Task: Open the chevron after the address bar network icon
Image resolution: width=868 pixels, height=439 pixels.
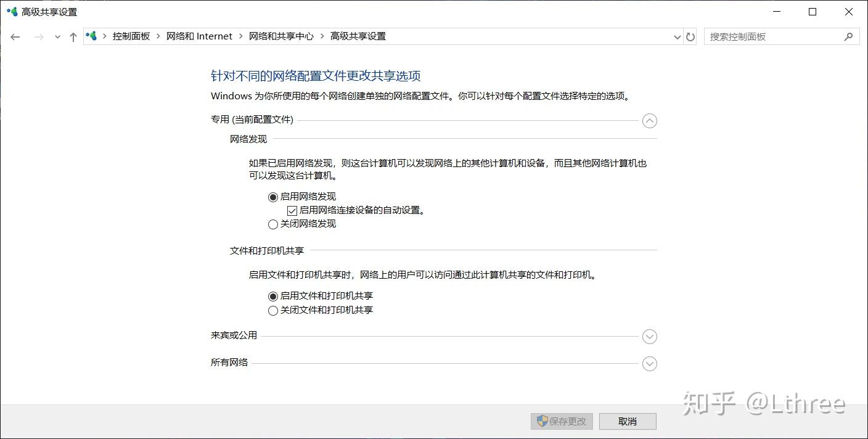Action: 105,36
